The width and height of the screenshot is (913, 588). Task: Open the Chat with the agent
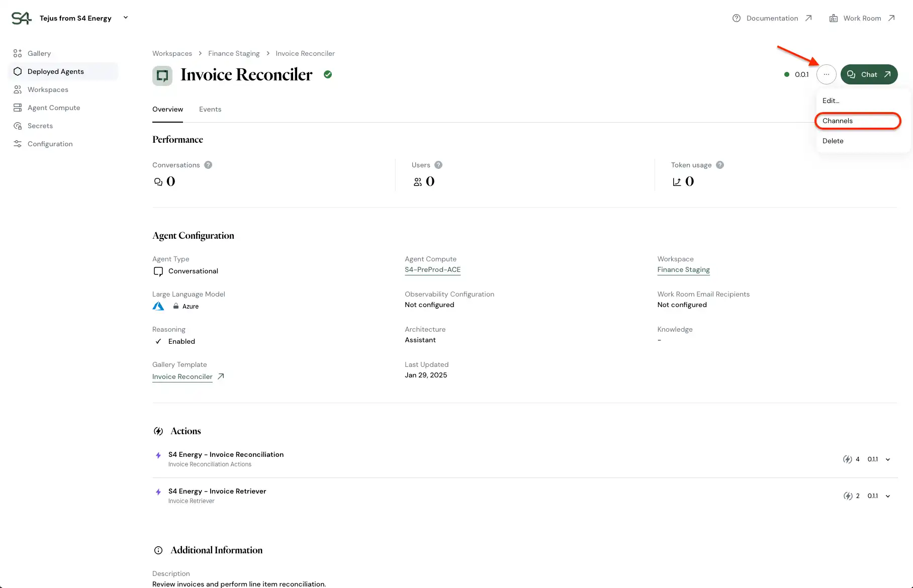[x=869, y=74]
